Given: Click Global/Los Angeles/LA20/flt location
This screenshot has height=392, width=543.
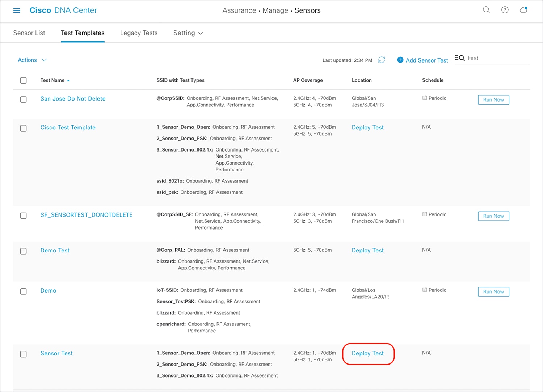Looking at the screenshot, I should 370,293.
